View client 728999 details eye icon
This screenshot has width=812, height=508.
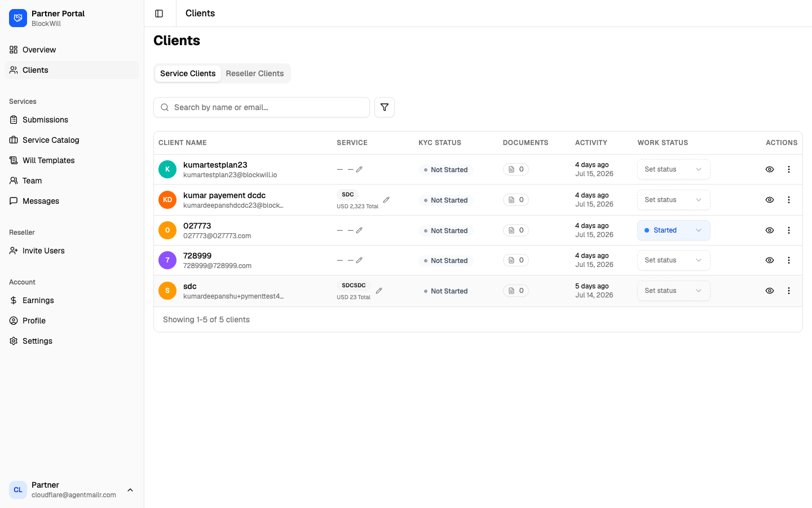tap(770, 260)
